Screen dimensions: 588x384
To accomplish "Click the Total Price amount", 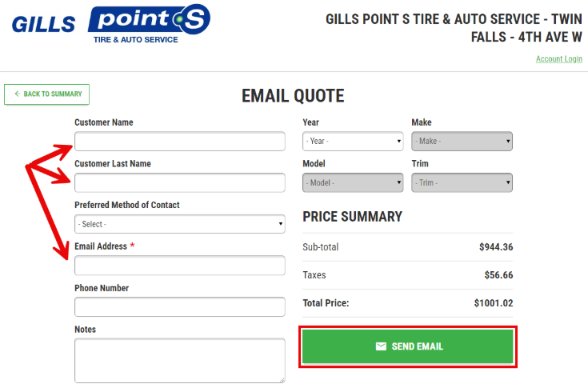I will coord(494,303).
